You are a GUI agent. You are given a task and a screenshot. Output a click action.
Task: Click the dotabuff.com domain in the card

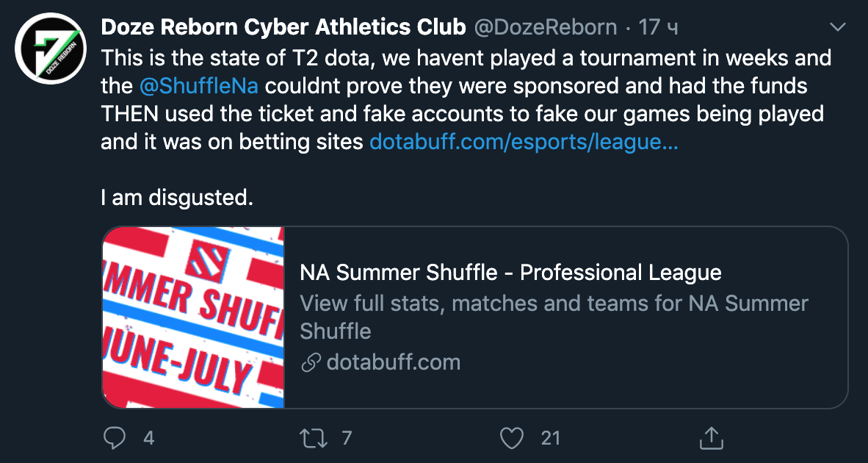point(393,362)
